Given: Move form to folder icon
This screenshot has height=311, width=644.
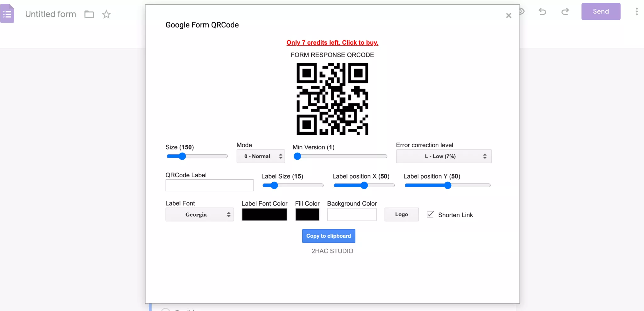Looking at the screenshot, I should [89, 14].
